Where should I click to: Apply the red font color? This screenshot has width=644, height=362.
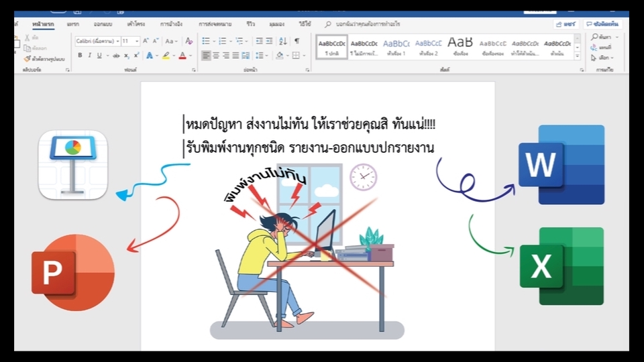coord(182,56)
